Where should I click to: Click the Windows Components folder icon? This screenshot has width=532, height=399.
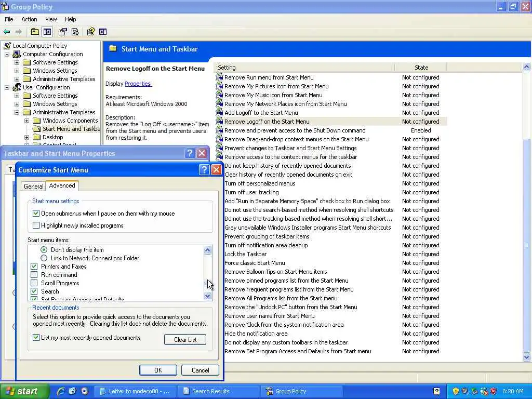(37, 121)
